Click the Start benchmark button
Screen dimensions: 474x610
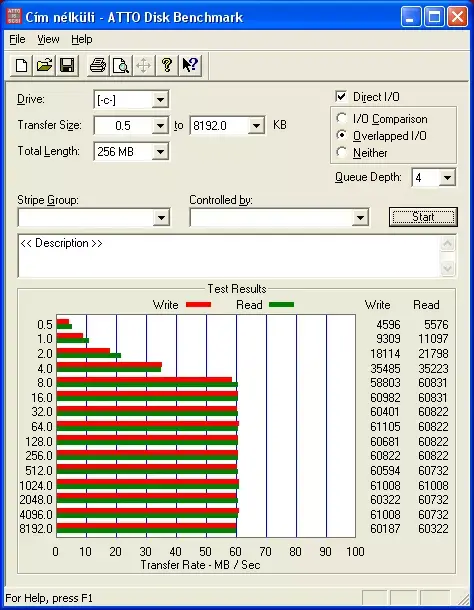(423, 217)
